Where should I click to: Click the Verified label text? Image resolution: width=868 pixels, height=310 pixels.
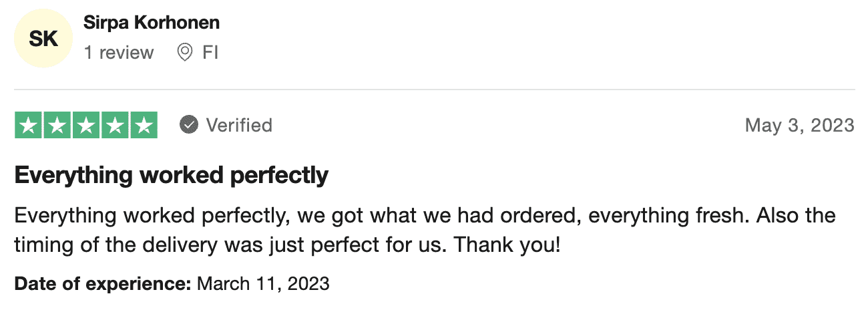tap(239, 125)
